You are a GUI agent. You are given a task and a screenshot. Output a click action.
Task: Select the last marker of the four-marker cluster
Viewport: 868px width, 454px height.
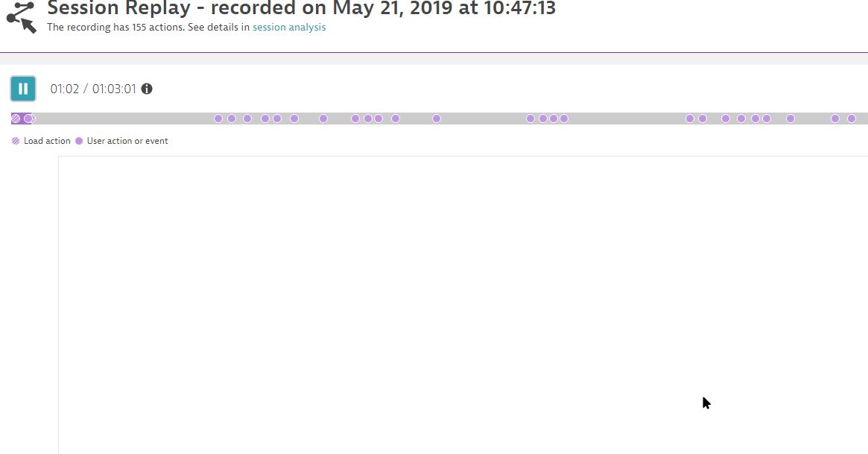564,119
